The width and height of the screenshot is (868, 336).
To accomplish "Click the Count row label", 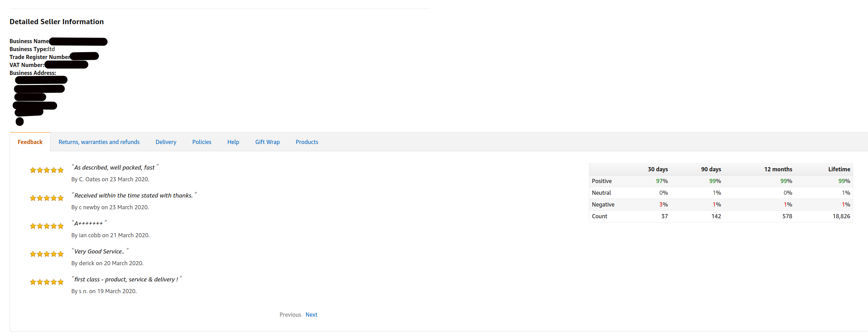I will 600,216.
